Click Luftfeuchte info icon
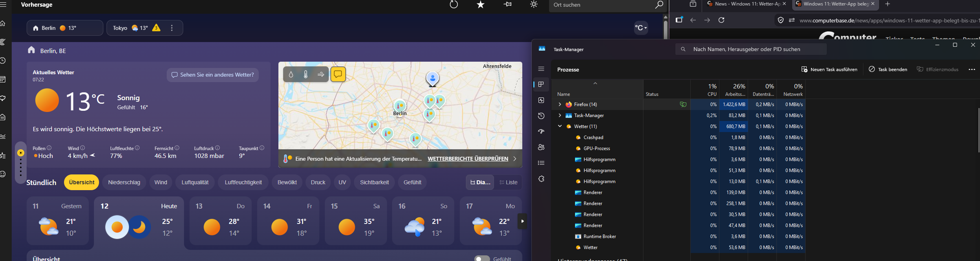Screen dimensions: 980x261 137,148
